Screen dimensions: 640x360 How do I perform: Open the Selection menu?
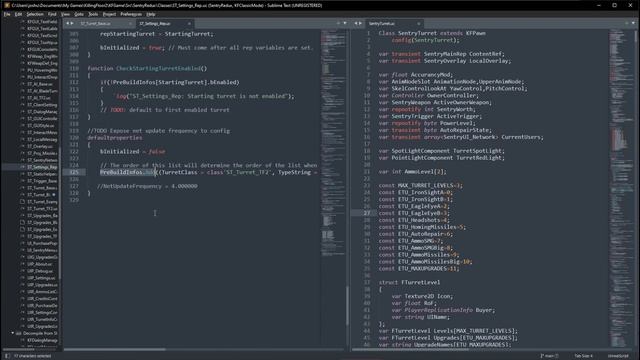(35, 14)
